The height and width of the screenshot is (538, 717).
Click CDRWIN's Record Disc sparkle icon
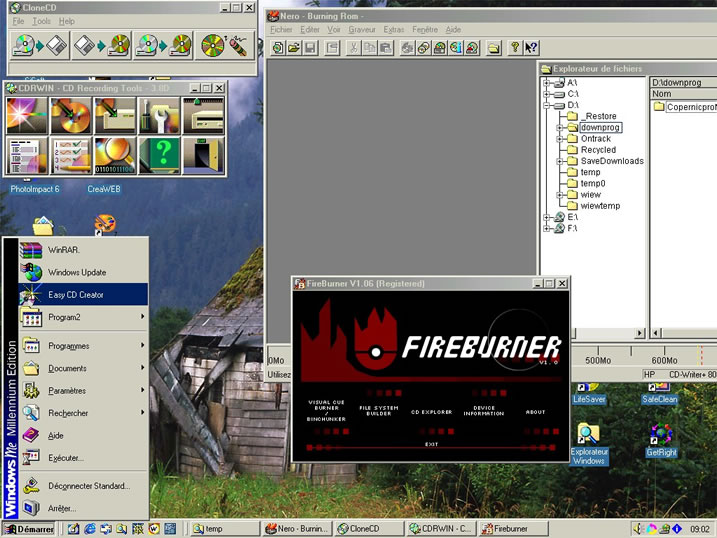27,115
